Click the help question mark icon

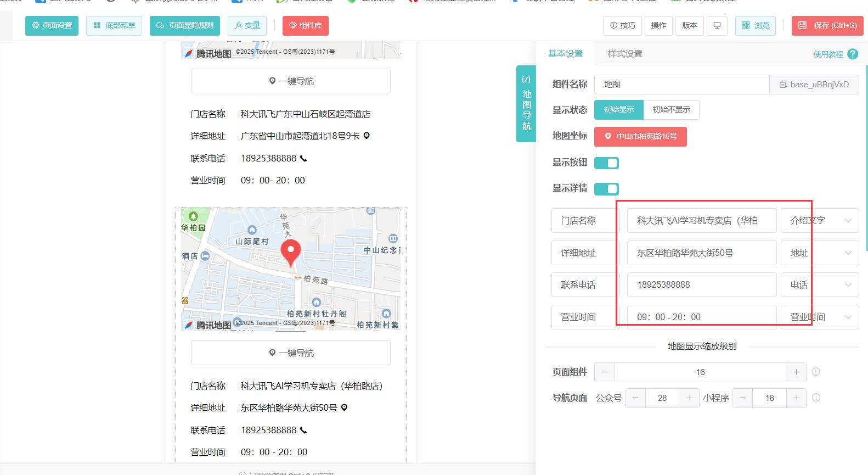[853, 54]
